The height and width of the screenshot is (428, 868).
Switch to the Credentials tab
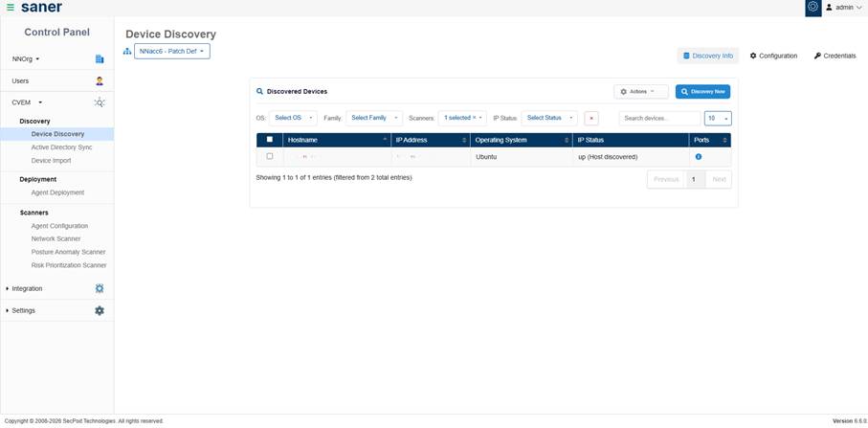tap(835, 56)
